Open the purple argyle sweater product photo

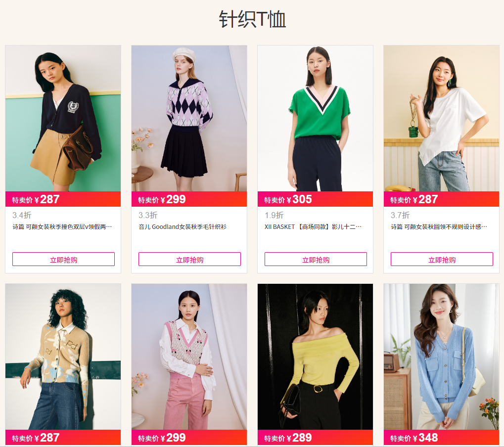pyautogui.click(x=189, y=118)
